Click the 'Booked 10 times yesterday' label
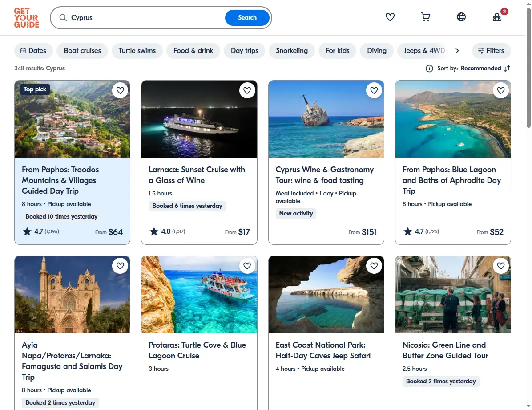 (61, 217)
